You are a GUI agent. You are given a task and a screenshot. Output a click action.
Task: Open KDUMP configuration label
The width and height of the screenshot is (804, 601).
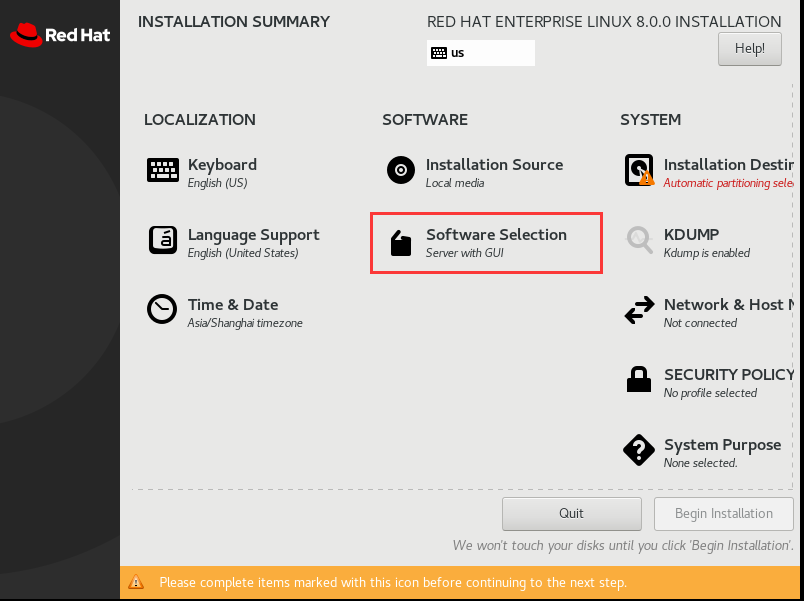[x=691, y=234]
